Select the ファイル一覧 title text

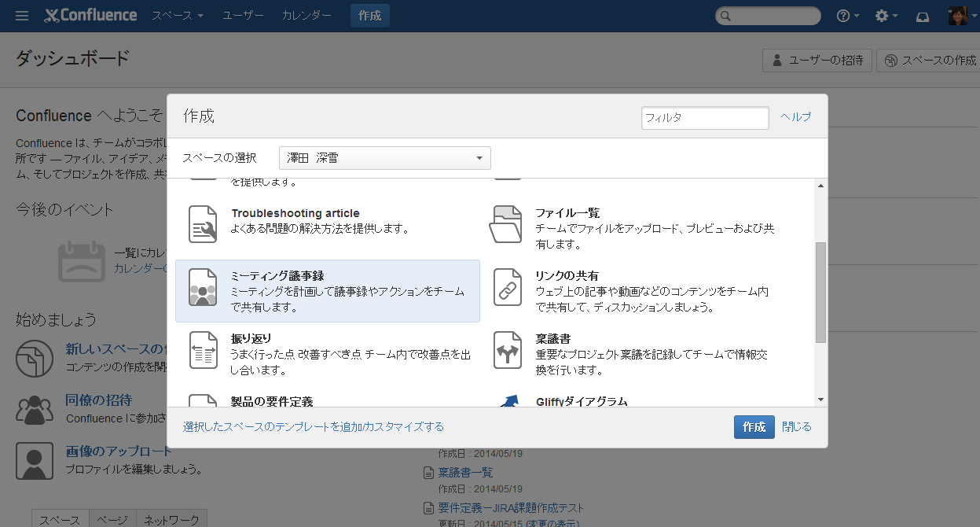[x=567, y=213]
